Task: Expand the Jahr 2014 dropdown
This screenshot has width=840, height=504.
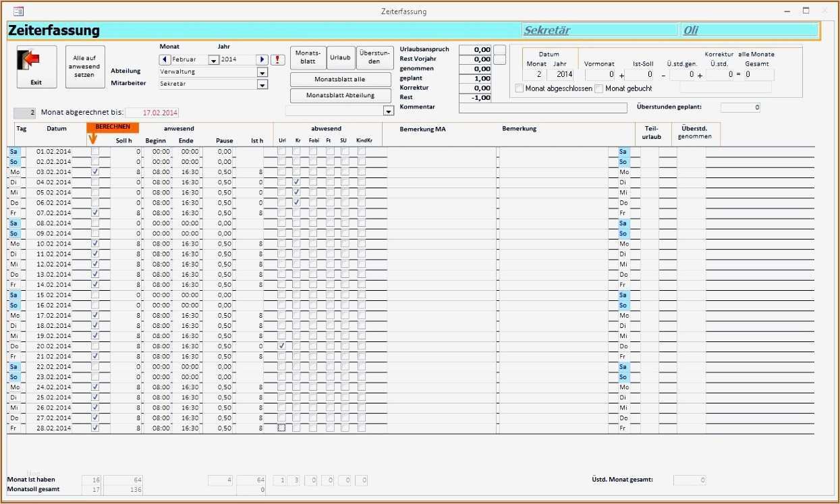Action: point(213,59)
